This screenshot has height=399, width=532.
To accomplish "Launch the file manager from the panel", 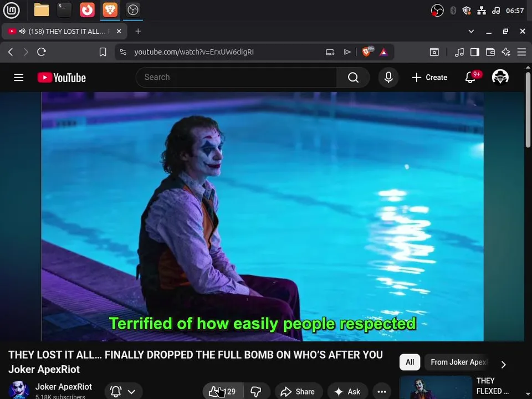I will (42, 10).
